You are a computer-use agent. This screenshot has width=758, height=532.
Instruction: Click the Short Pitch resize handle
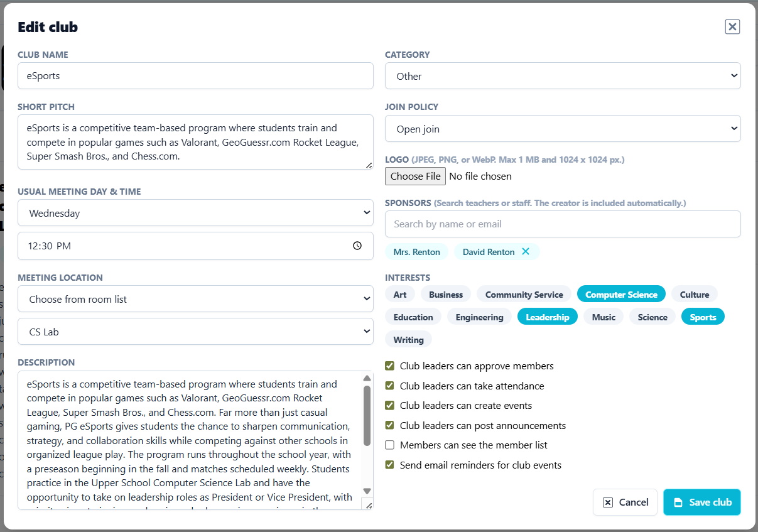click(x=369, y=165)
